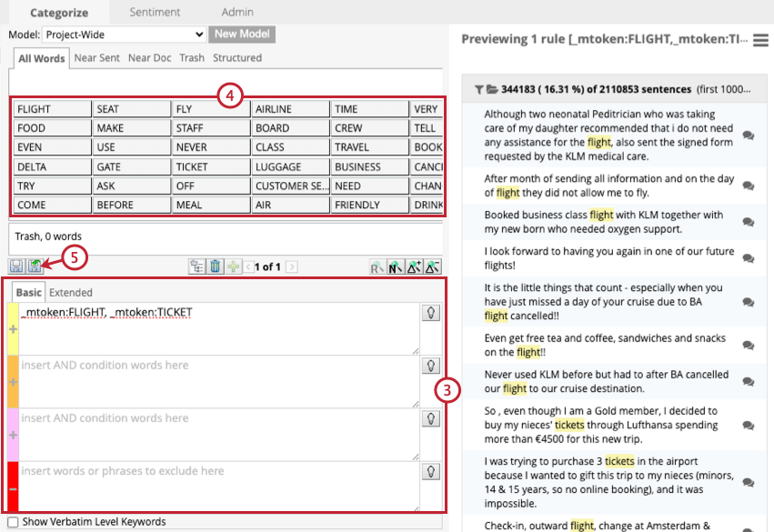This screenshot has width=774, height=532.
Task: Click the triangle-plus icon on the right toolbar
Action: point(415,266)
